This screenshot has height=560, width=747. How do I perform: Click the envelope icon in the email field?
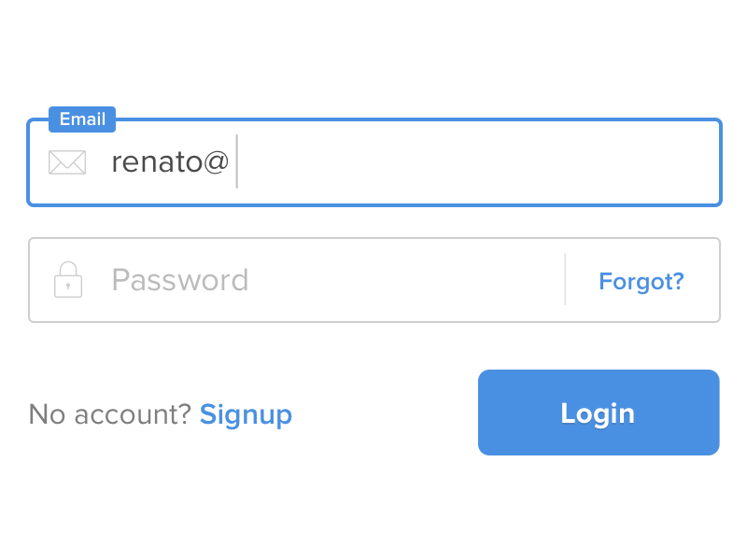67,161
